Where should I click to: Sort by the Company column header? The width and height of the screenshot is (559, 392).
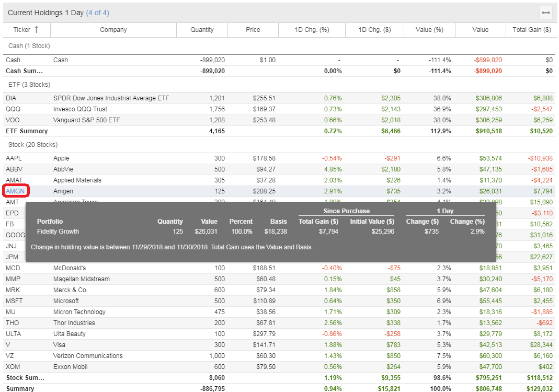pos(113,30)
